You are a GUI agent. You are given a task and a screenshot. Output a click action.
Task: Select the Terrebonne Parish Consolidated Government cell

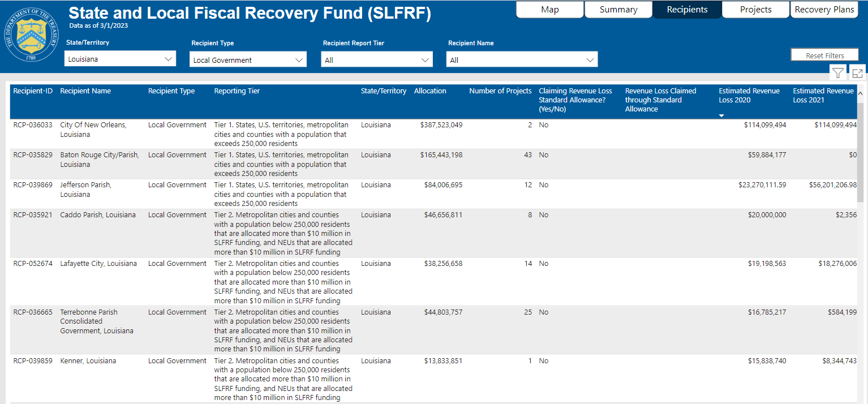[97, 321]
